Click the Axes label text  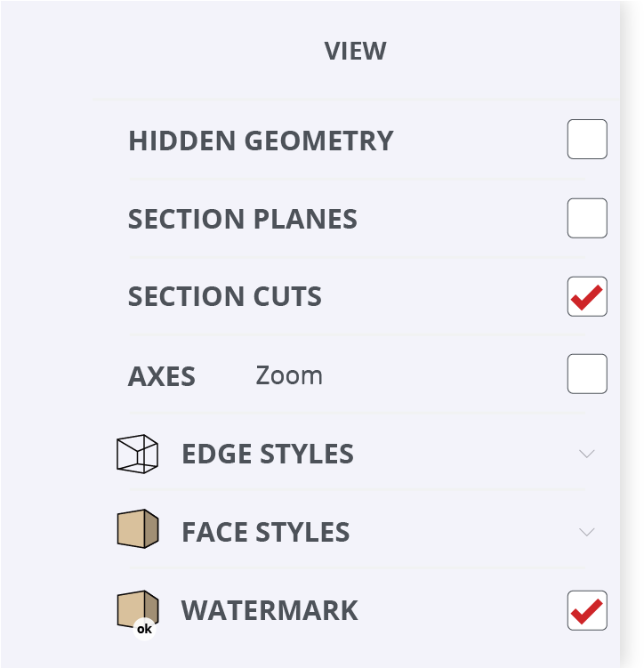pos(162,376)
